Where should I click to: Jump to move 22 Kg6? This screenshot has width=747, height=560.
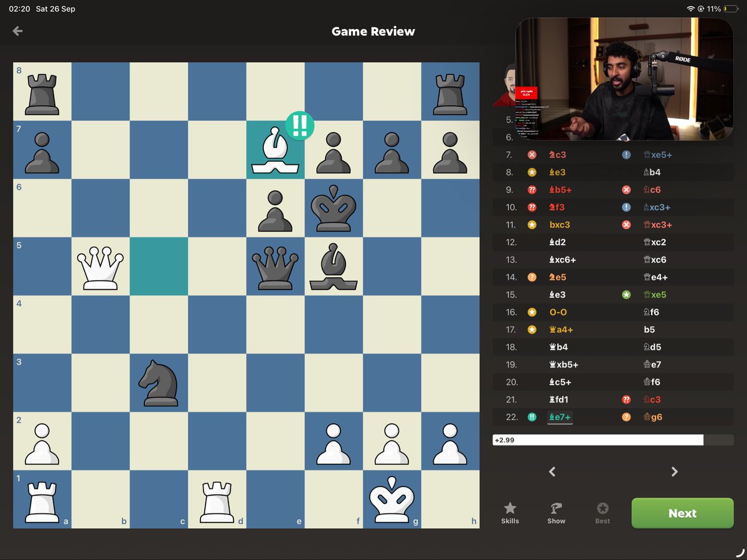coord(652,417)
